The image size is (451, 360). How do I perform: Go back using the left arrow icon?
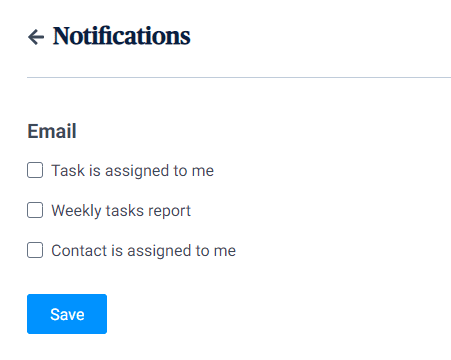36,37
